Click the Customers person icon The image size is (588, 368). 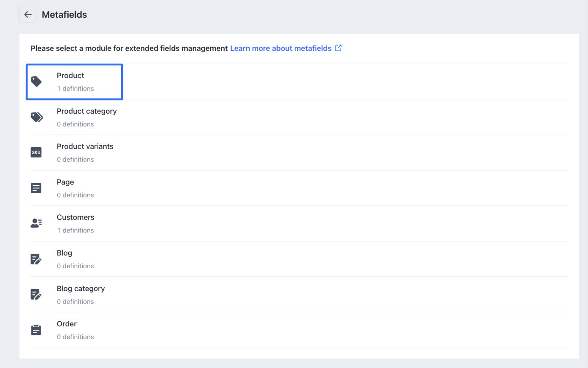36,223
